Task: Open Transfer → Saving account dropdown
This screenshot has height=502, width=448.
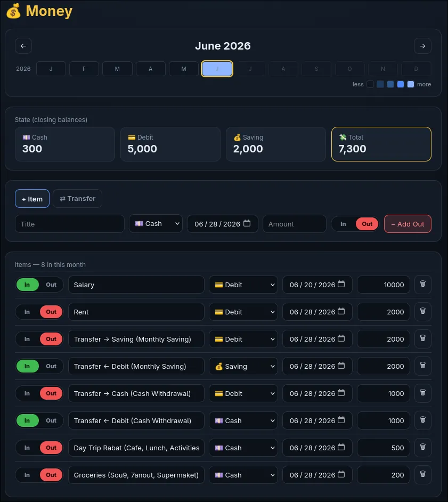Action: [243, 339]
